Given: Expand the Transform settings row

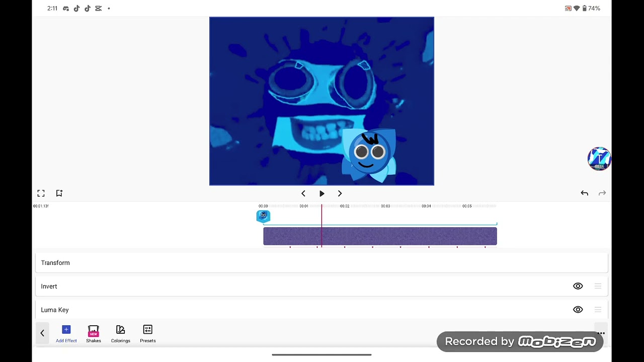Looking at the screenshot, I should point(321,263).
